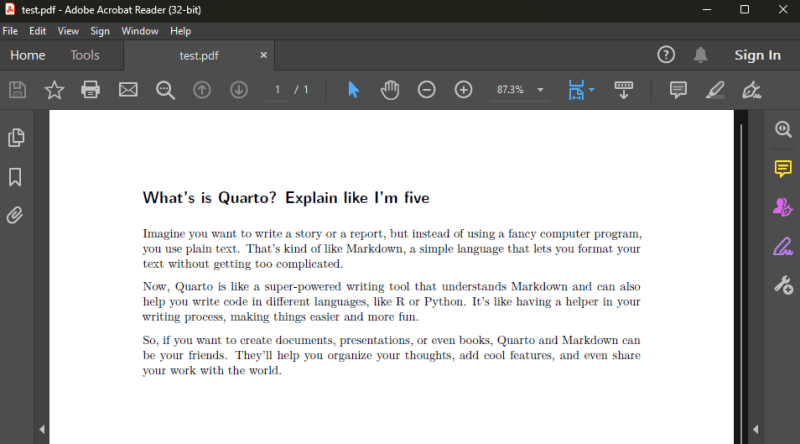Switch to the Tools tab
800x444 pixels.
(x=85, y=55)
